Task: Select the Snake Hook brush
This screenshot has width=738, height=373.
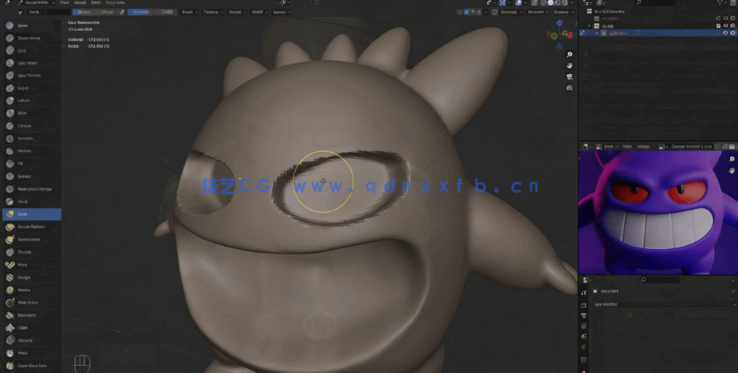Action: 31,239
